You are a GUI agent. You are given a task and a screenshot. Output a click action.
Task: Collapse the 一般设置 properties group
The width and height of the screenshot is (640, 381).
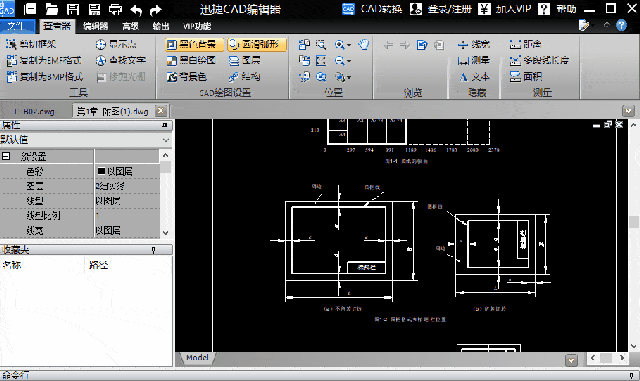coord(6,156)
